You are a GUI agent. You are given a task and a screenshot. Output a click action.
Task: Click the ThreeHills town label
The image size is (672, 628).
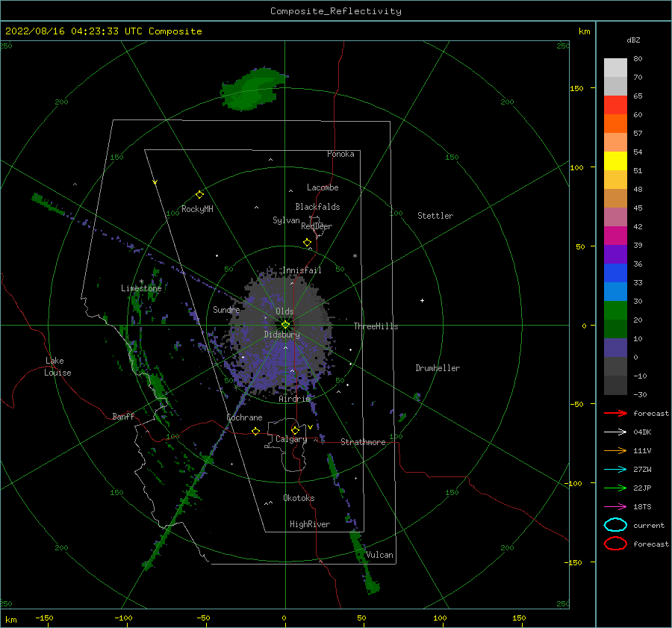[x=376, y=326]
